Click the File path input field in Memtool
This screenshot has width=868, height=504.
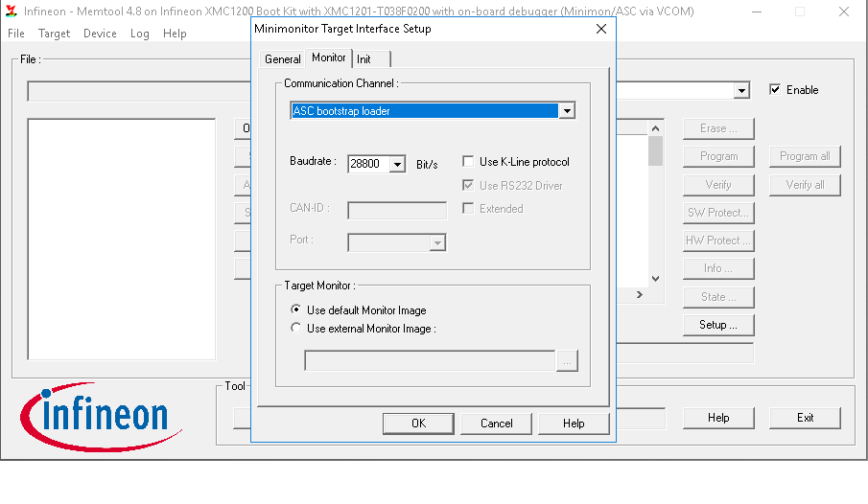(x=138, y=91)
